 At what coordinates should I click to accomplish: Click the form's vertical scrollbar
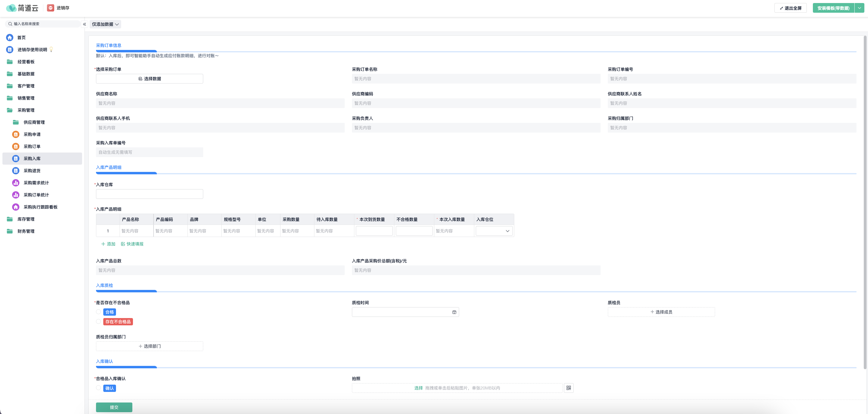click(x=865, y=202)
